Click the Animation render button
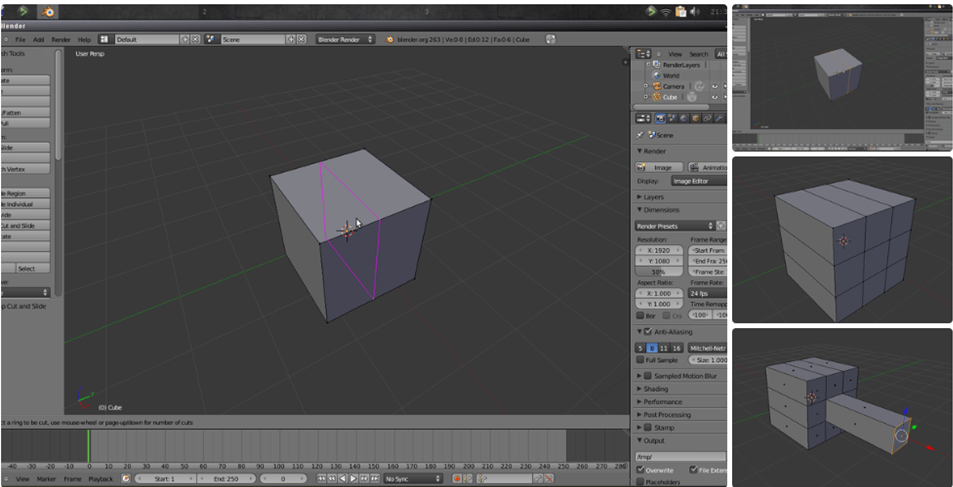 [x=707, y=167]
